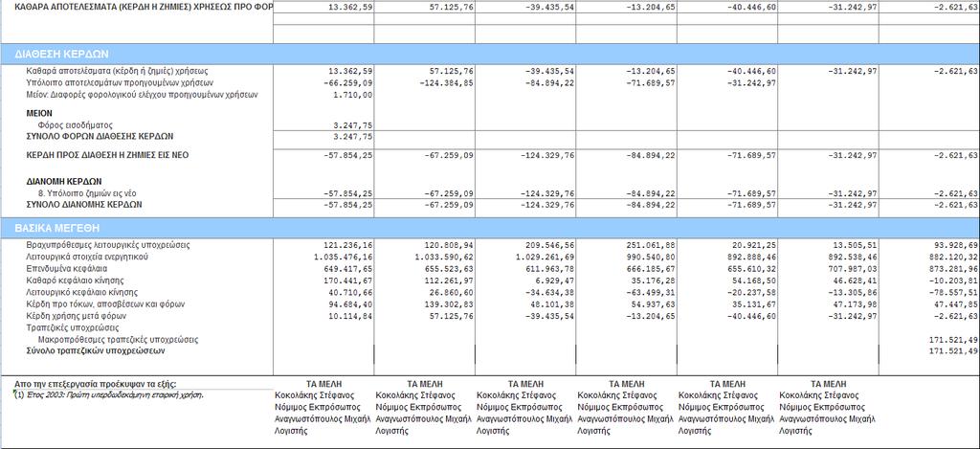Viewport: 980px width, 449px height.
Task: Click the value 40.710,66
Action: coord(351,293)
